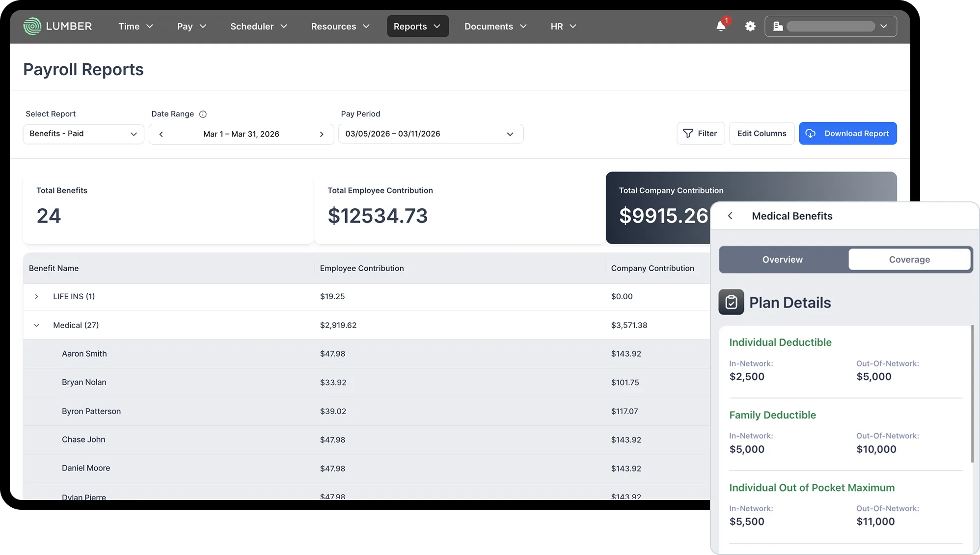Go to the previous date range
The height and width of the screenshot is (555, 980).
161,134
